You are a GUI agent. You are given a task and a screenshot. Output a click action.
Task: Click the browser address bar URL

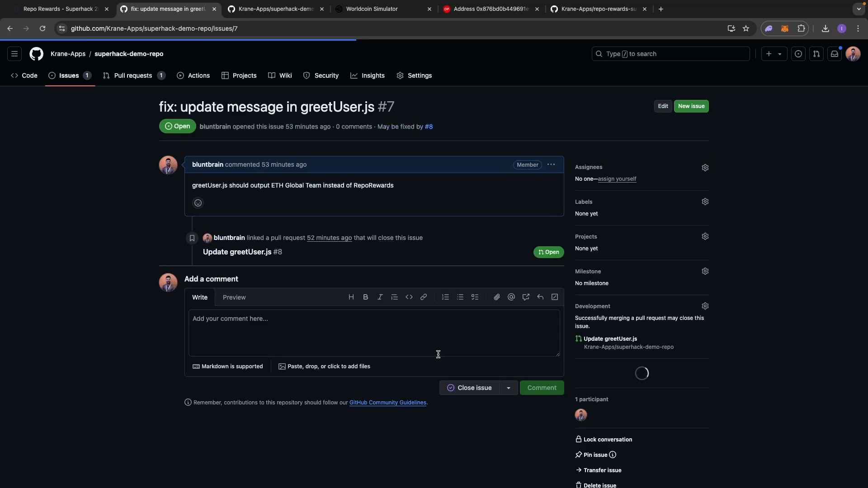pyautogui.click(x=154, y=28)
